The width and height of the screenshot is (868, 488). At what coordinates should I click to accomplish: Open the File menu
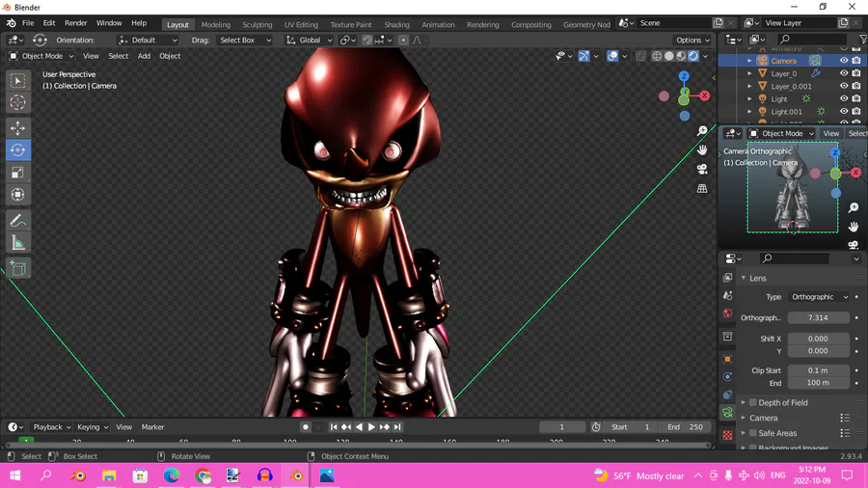pos(28,23)
